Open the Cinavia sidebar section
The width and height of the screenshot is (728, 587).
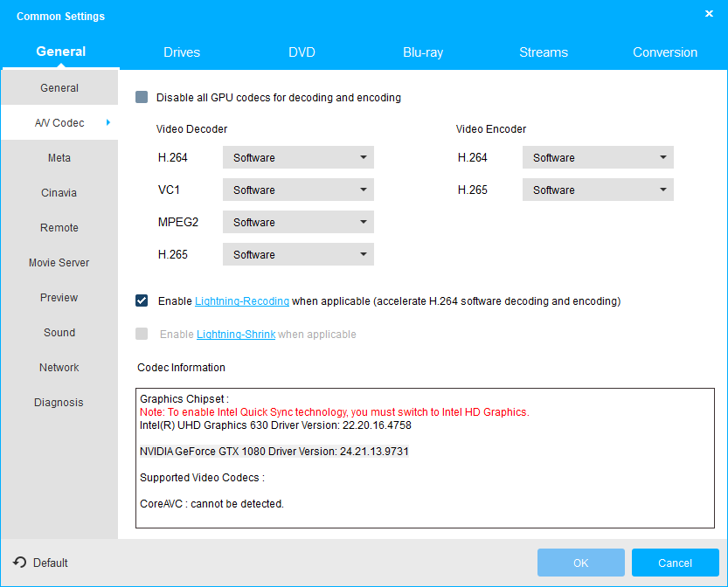(x=59, y=192)
